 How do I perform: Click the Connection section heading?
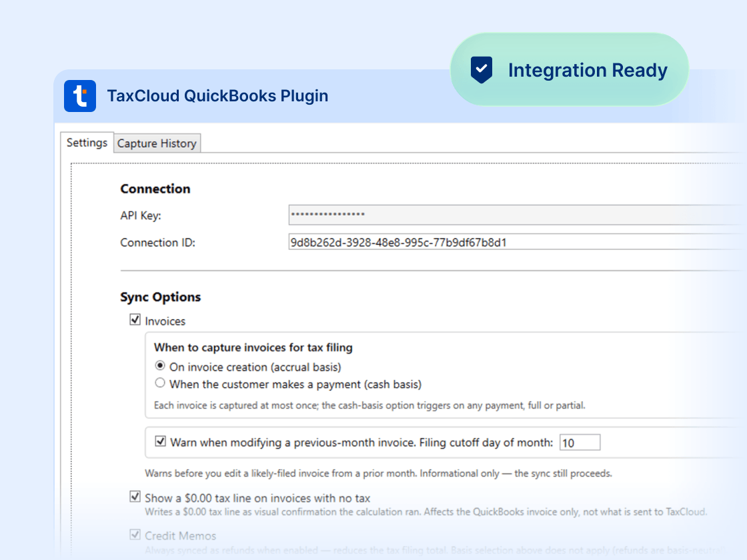click(x=155, y=189)
